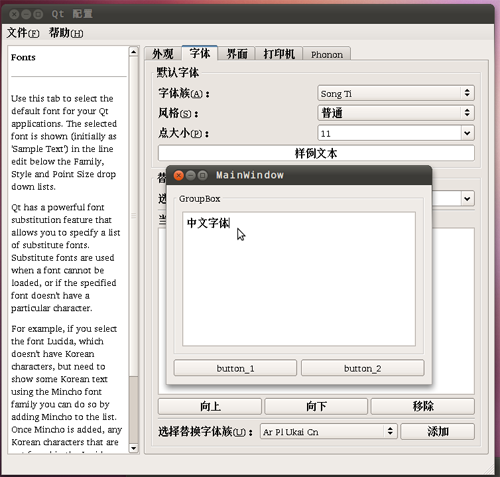Image resolution: width=500 pixels, height=477 pixels.
Task: Click the 样例文本 sample text field
Action: click(316, 153)
